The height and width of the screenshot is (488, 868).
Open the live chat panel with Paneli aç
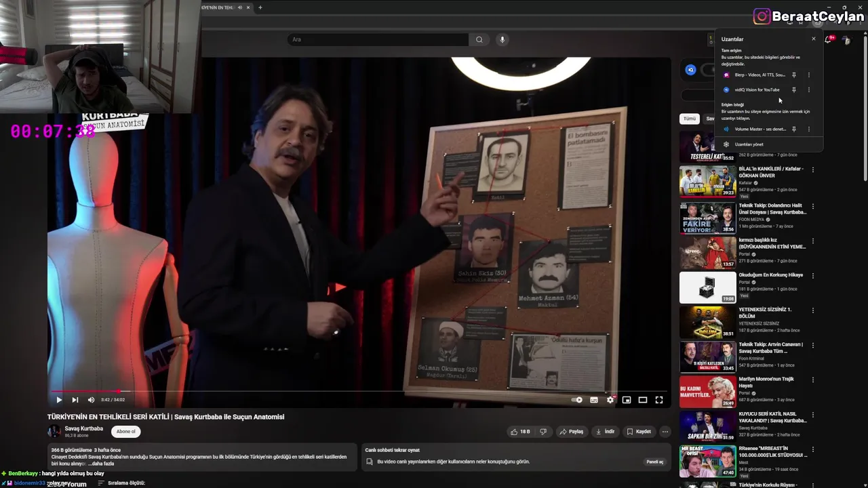654,462
